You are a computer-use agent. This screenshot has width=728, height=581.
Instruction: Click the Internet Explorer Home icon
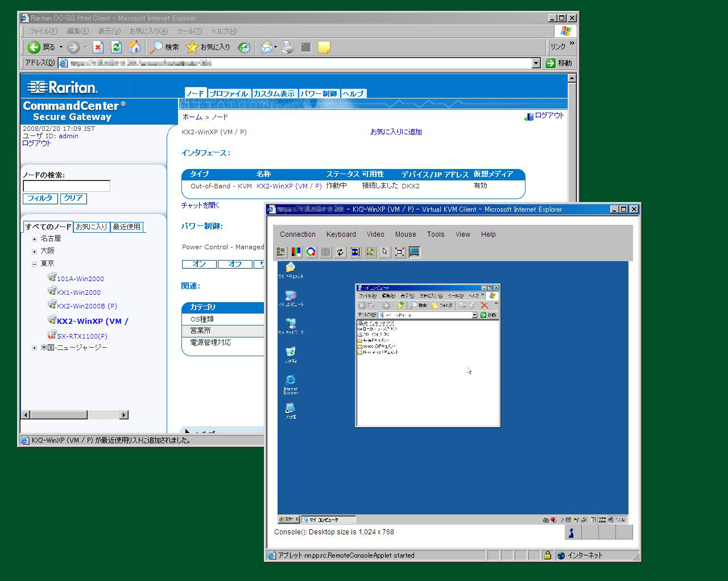pos(134,47)
